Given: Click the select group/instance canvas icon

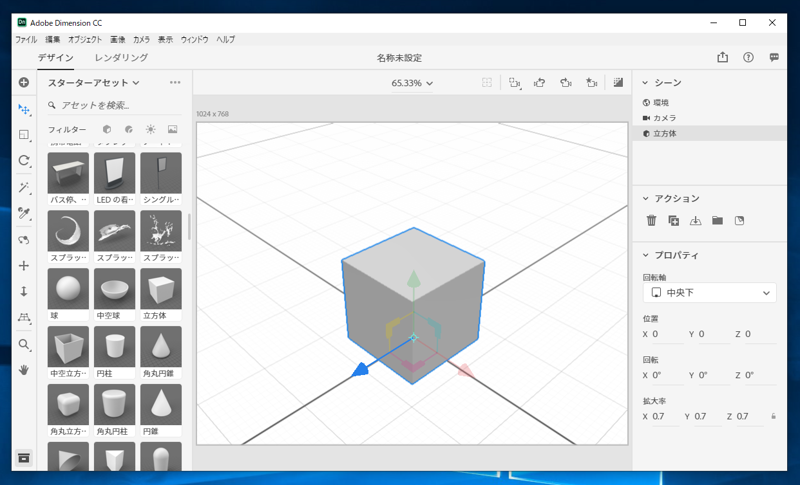Looking at the screenshot, I should 514,83.
